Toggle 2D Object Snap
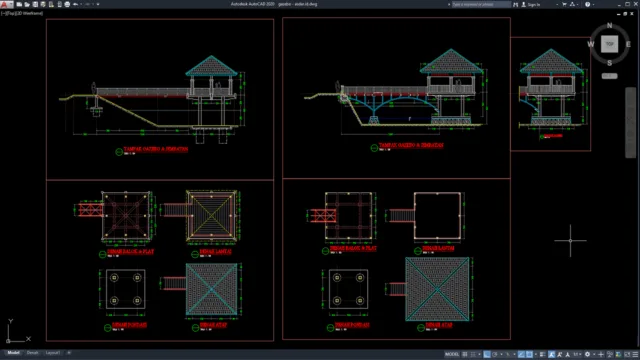Screen dimensions: 640x360 [x=529, y=355]
